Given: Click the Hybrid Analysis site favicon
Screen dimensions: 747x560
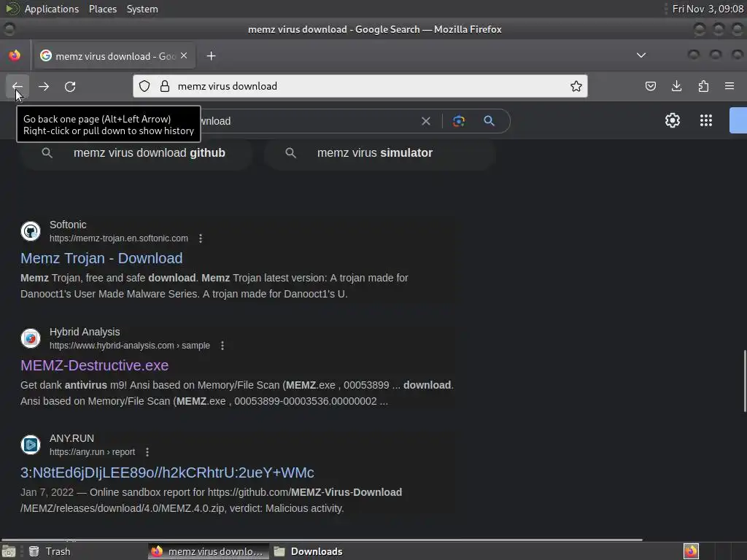Looking at the screenshot, I should (31, 338).
